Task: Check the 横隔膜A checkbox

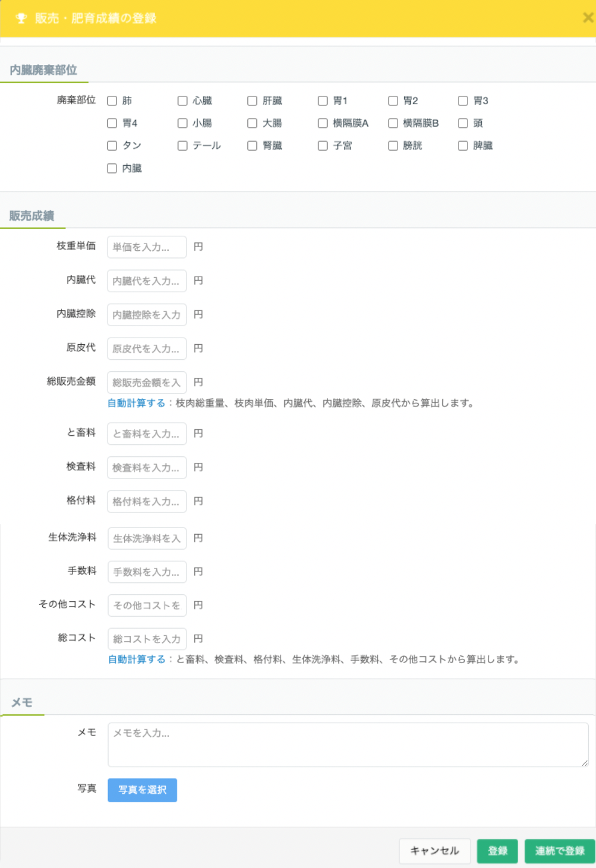Action: click(323, 123)
